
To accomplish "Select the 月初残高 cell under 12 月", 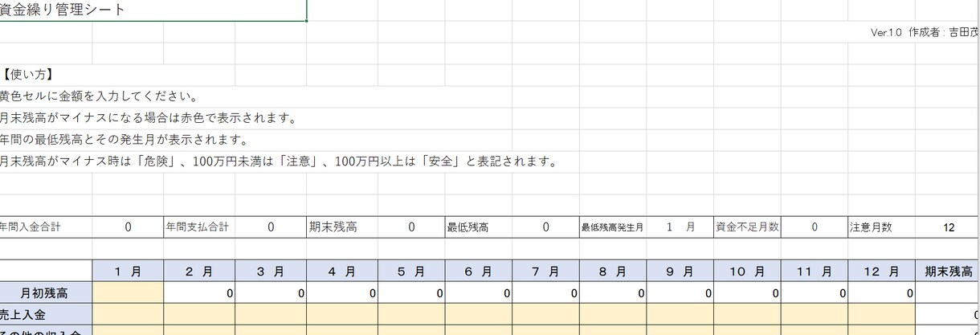I will pos(881,292).
